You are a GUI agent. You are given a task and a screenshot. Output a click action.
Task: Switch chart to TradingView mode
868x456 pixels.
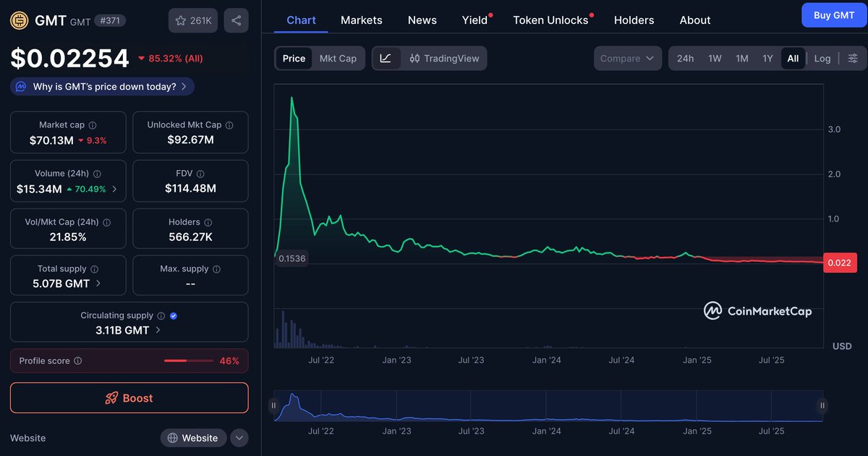(x=444, y=59)
